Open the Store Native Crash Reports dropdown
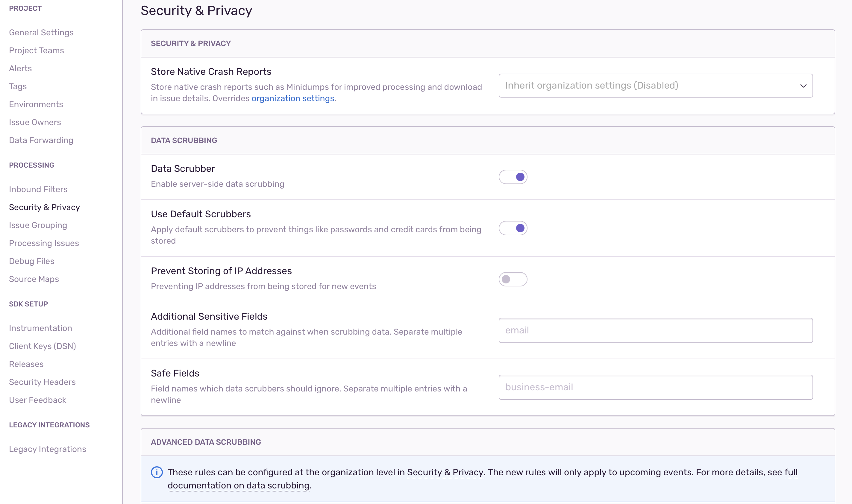852x504 pixels. (x=655, y=86)
